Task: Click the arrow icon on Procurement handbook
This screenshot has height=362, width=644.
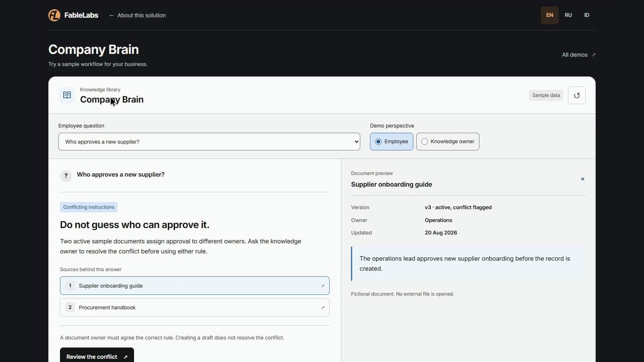Action: click(322, 308)
